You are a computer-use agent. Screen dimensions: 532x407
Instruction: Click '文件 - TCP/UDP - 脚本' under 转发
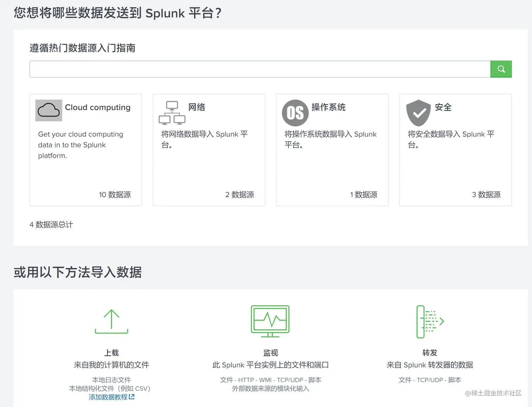pos(430,380)
